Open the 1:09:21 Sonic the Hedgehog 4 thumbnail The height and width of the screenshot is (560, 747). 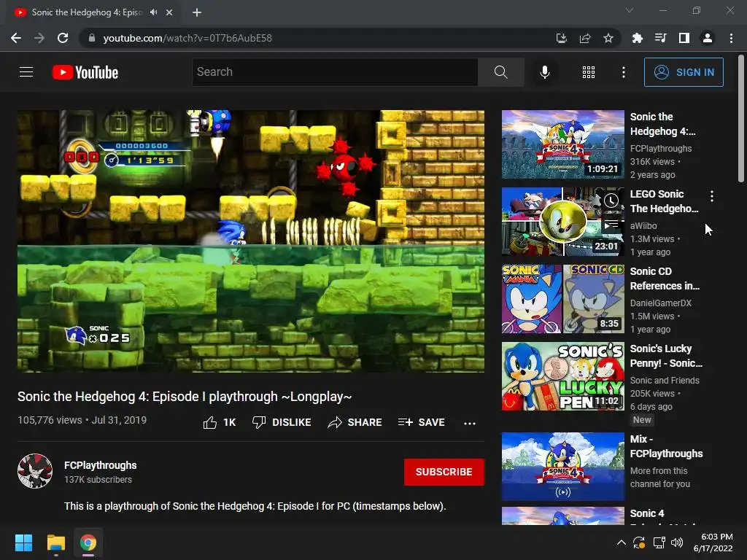562,144
